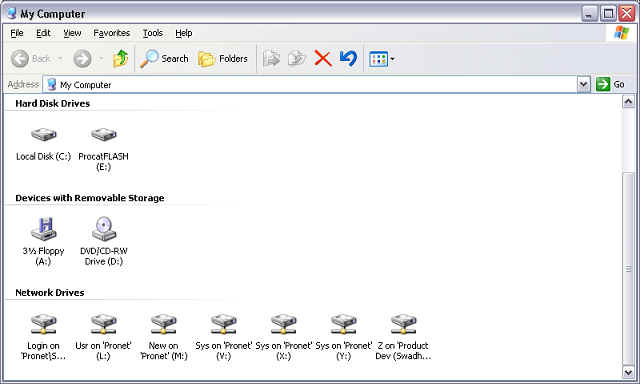Select ProcatFLASH (E:) drive
The height and width of the screenshot is (384, 640).
point(103,149)
